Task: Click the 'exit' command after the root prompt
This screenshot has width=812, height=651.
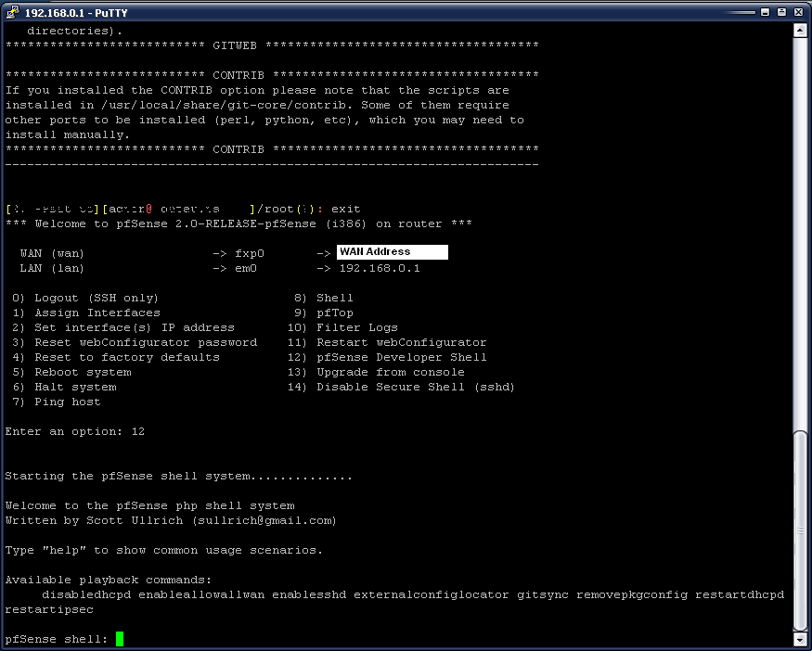Action: tap(346, 209)
